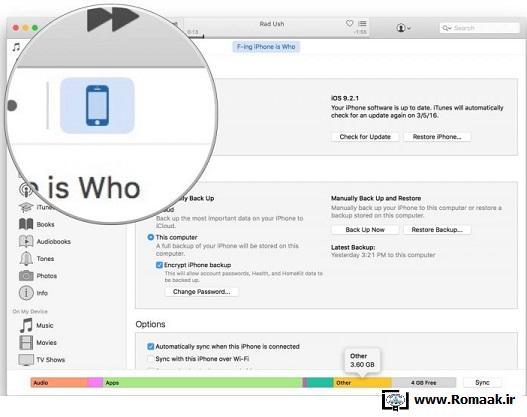The width and height of the screenshot is (527, 417).
Task: Click the yellow minimize window button
Action: (26, 28)
